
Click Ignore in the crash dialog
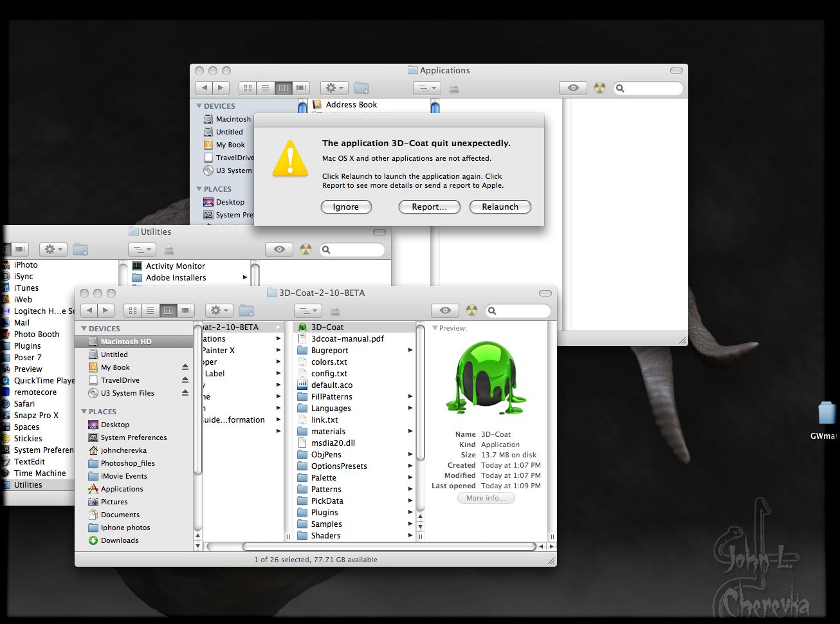pos(346,206)
